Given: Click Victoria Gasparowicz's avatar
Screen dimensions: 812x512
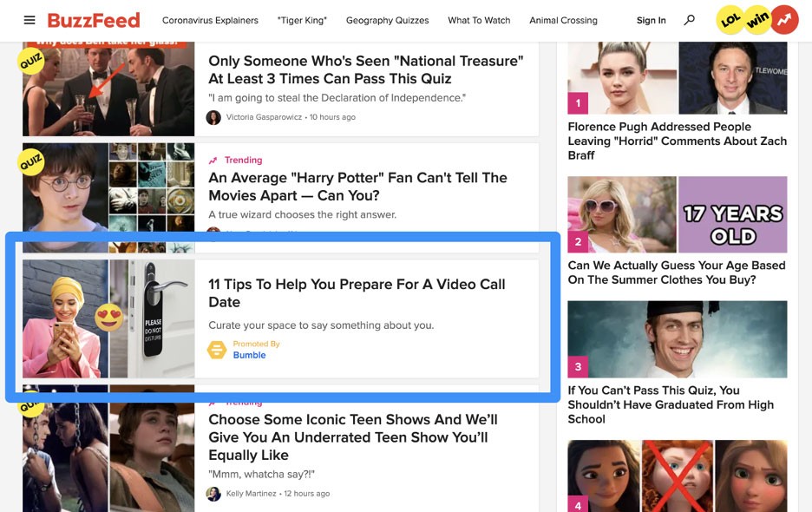Looking at the screenshot, I should [213, 118].
